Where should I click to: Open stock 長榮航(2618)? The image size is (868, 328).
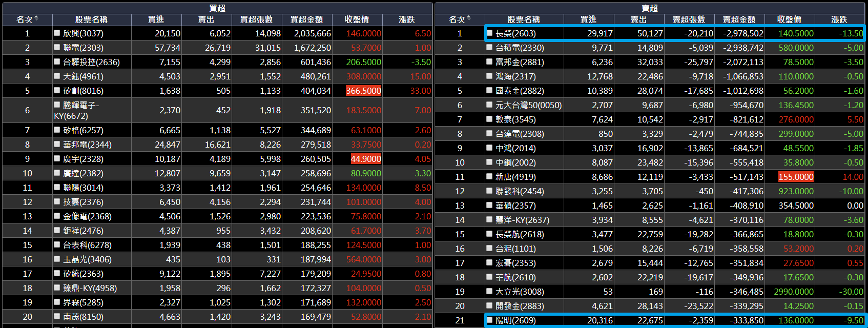pyautogui.click(x=520, y=234)
